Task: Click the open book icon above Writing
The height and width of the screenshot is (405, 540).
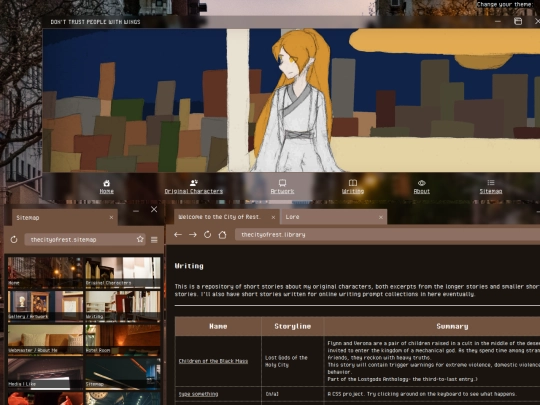Action: (353, 183)
